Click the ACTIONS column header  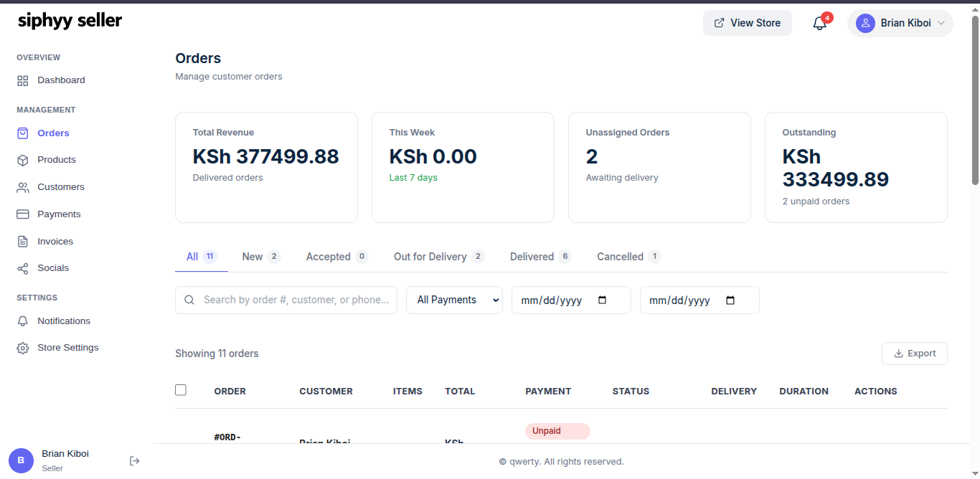[x=875, y=392]
